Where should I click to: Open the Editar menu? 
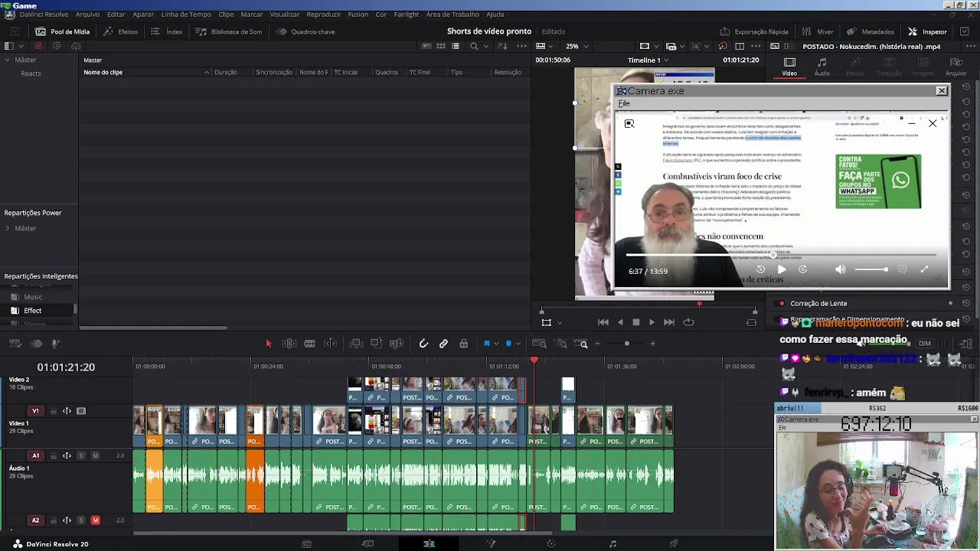click(x=116, y=15)
